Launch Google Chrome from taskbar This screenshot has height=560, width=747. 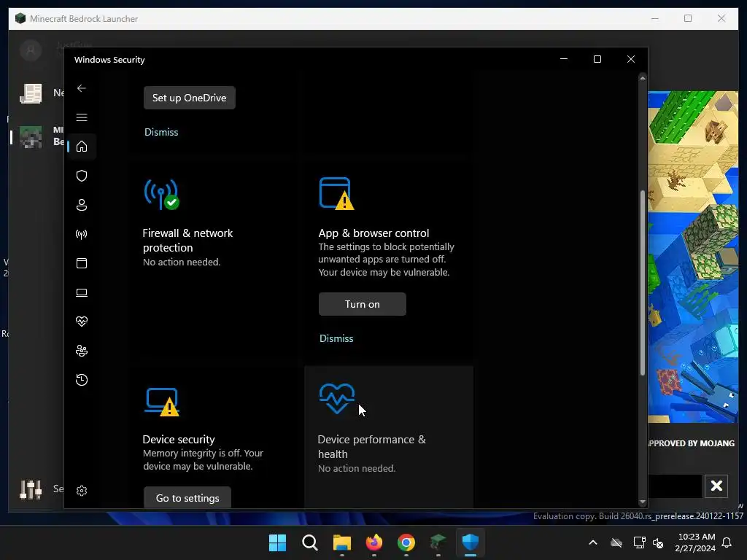pyautogui.click(x=406, y=542)
